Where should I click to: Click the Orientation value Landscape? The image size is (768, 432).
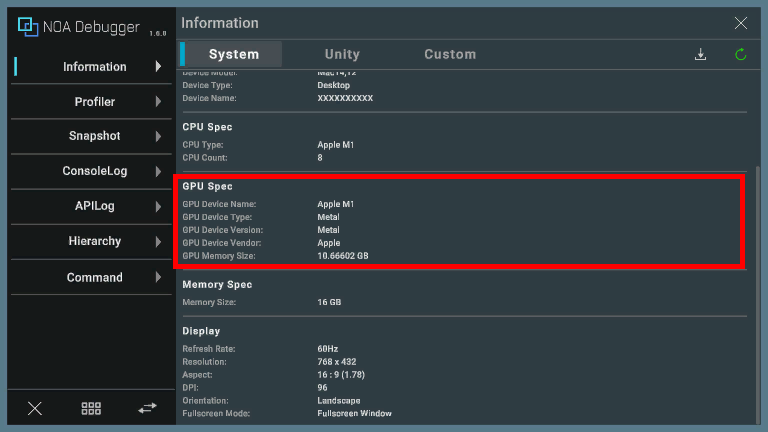tap(338, 401)
